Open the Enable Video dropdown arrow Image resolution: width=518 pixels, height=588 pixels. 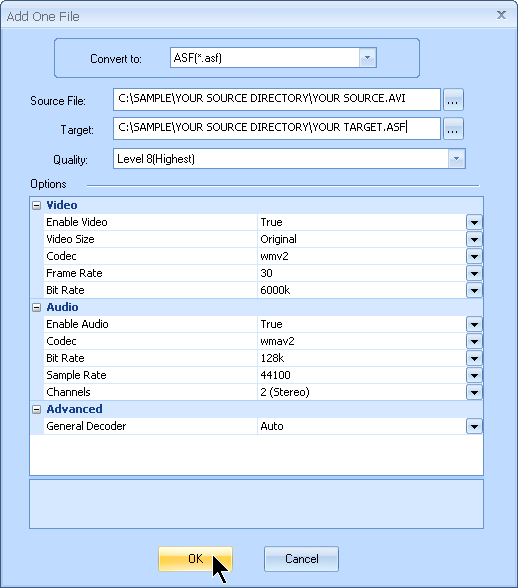(x=474, y=222)
